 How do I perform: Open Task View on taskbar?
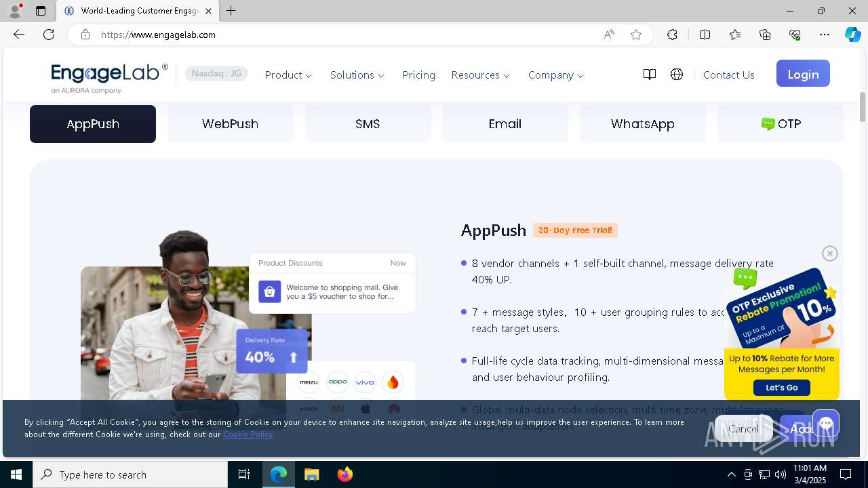(244, 474)
